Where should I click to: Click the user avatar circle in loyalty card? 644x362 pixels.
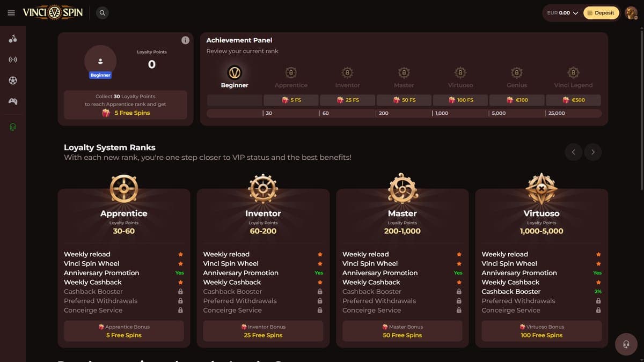(100, 61)
